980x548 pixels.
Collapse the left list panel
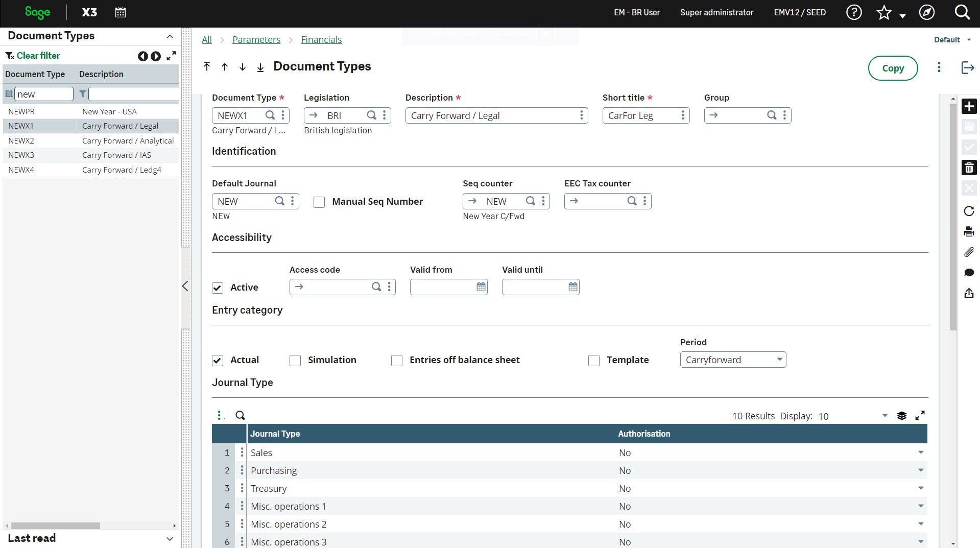(x=185, y=286)
